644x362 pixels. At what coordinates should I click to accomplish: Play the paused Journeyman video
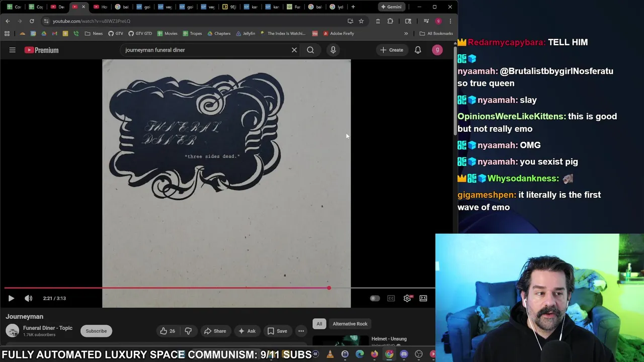[11, 298]
